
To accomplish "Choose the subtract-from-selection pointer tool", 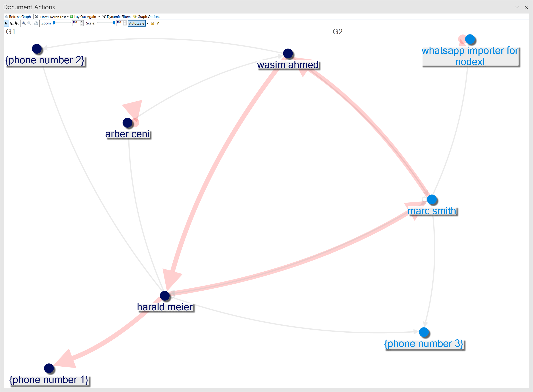I will tap(17, 23).
